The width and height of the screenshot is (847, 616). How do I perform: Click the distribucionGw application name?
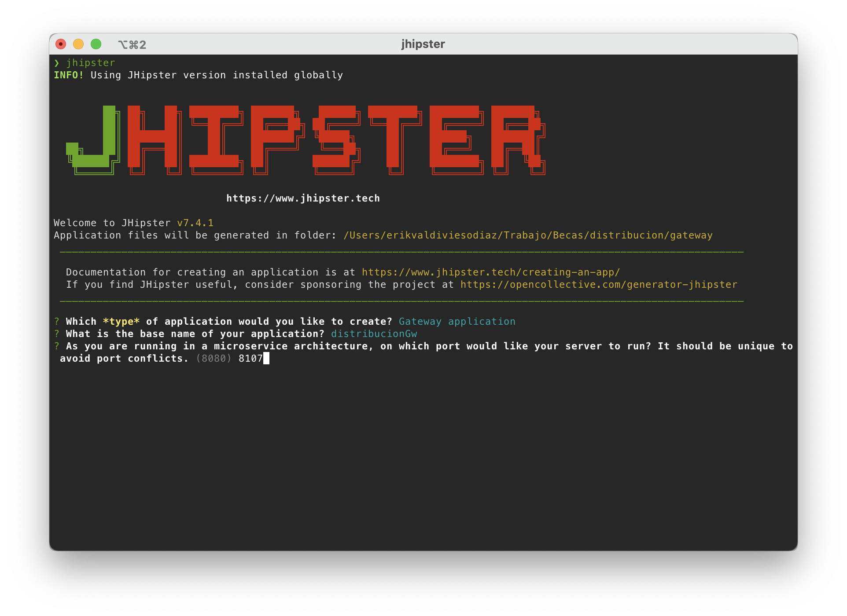point(374,334)
